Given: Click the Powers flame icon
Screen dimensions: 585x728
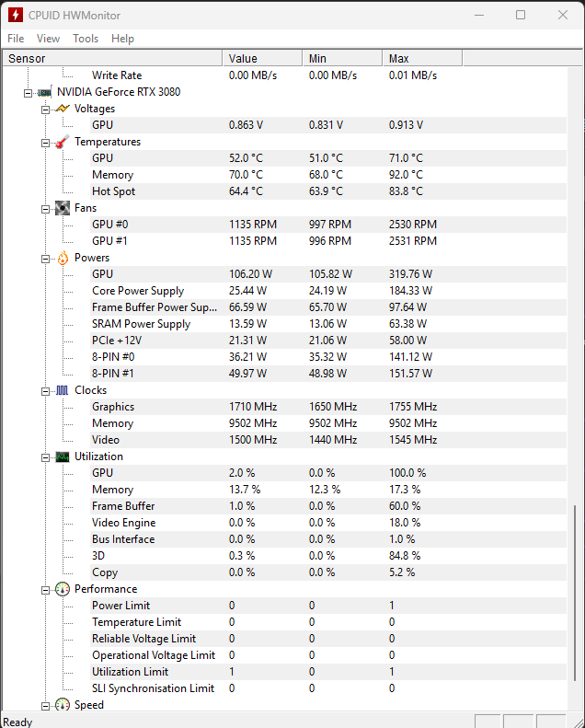Looking at the screenshot, I should point(63,258).
